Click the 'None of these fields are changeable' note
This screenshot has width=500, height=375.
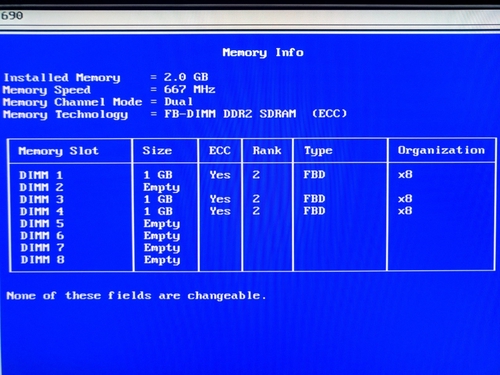tap(136, 296)
